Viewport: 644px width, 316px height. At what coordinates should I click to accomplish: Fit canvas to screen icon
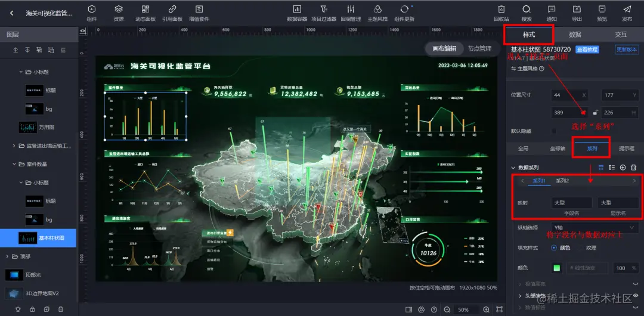point(500,309)
